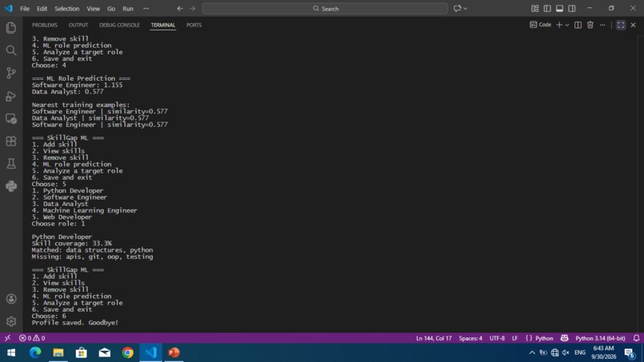Image resolution: width=644 pixels, height=362 pixels.
Task: Open terminal panel more actions ellipsis
Action: pyautogui.click(x=602, y=25)
